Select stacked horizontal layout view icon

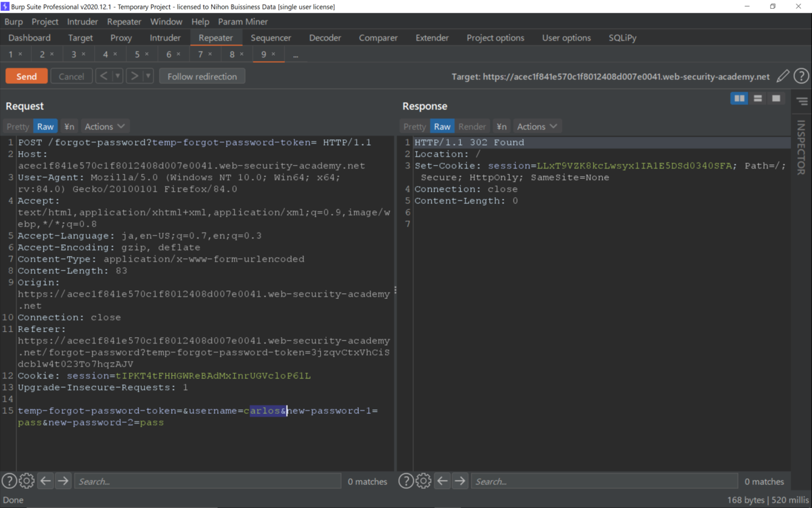pos(758,99)
